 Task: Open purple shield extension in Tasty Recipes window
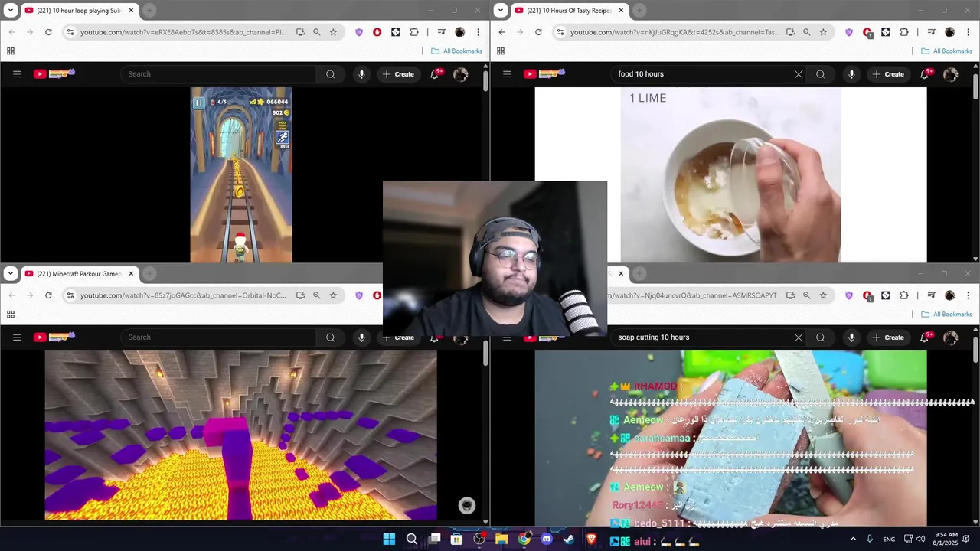point(849,32)
